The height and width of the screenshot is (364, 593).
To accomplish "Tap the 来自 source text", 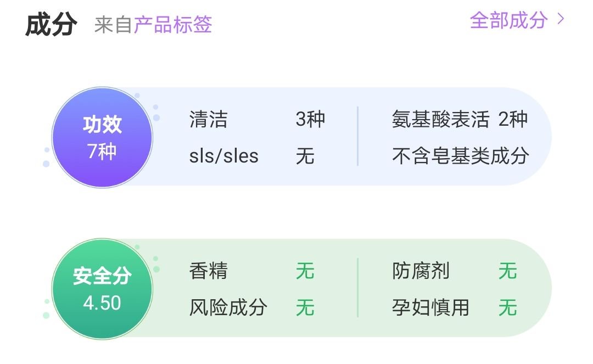I will [113, 25].
